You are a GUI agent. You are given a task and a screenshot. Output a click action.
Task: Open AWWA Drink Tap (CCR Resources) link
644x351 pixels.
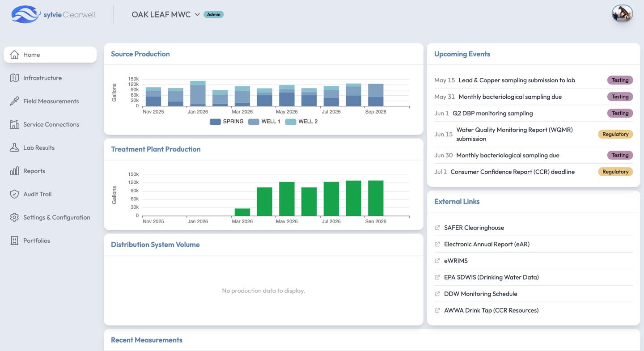tap(491, 310)
